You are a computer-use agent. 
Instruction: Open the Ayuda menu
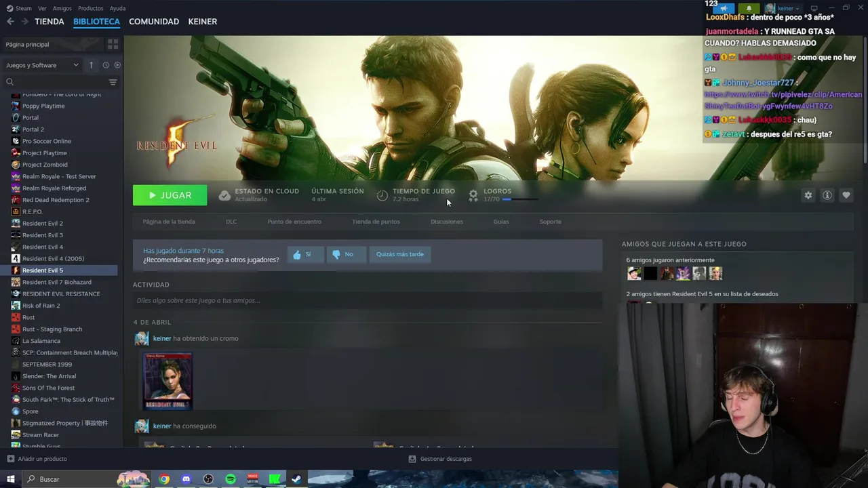(x=117, y=8)
